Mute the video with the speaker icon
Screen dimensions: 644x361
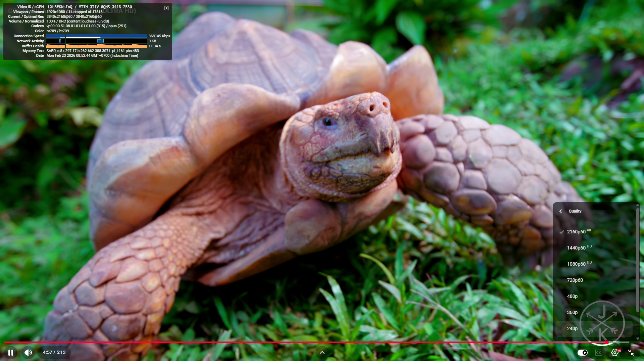tap(28, 353)
